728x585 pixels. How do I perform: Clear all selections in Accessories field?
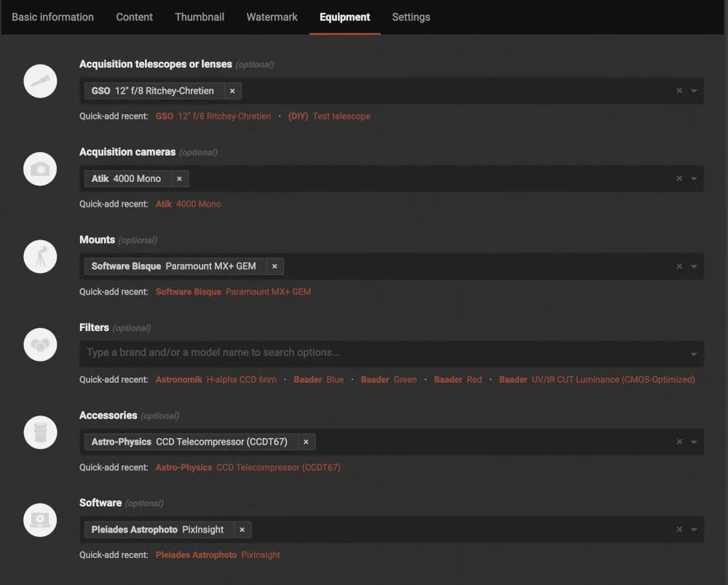coord(679,442)
